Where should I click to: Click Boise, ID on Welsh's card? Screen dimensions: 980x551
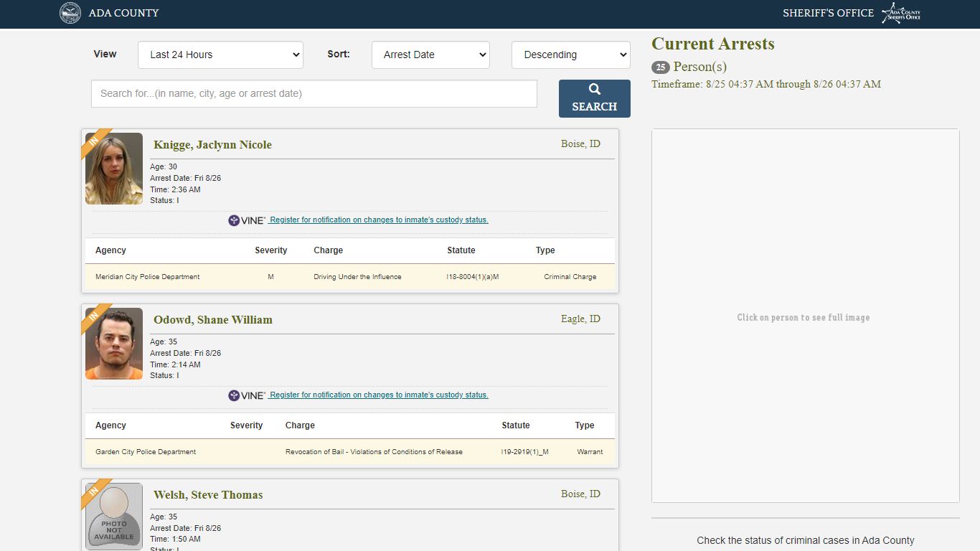pos(580,494)
